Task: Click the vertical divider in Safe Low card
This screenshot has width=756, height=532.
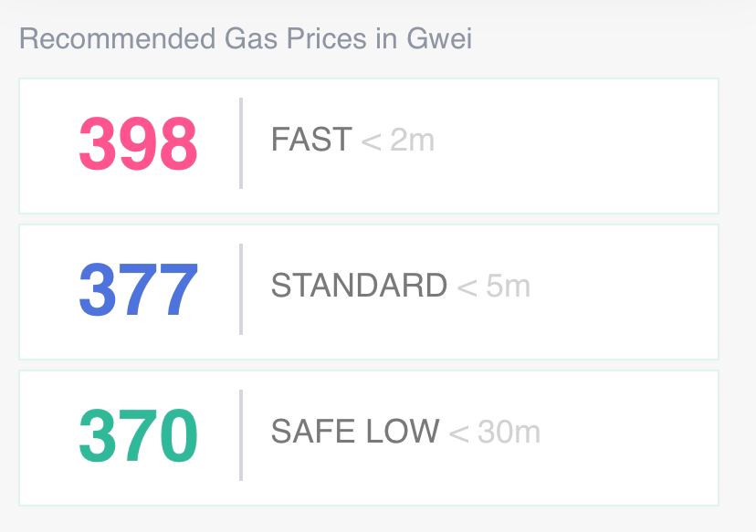Action: coord(241,435)
